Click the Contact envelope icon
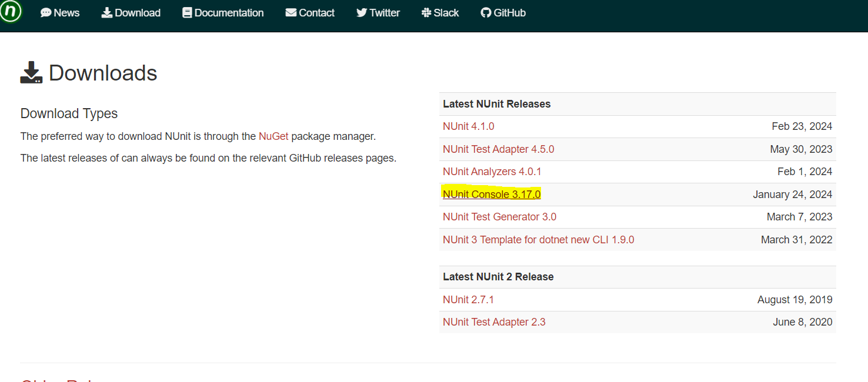 point(291,13)
